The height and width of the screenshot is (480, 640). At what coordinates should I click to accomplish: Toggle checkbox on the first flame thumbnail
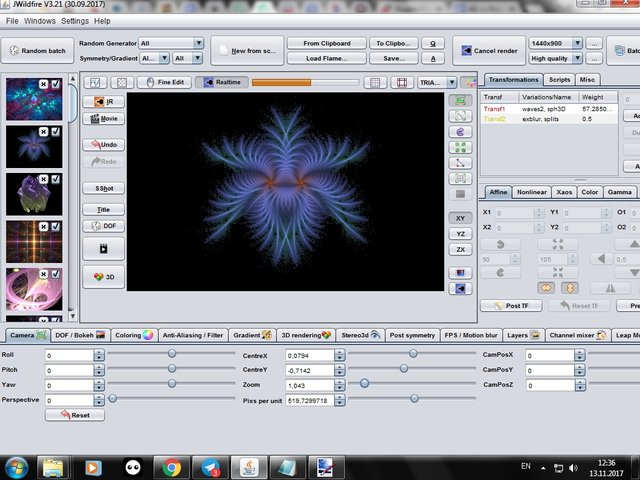pyautogui.click(x=57, y=85)
